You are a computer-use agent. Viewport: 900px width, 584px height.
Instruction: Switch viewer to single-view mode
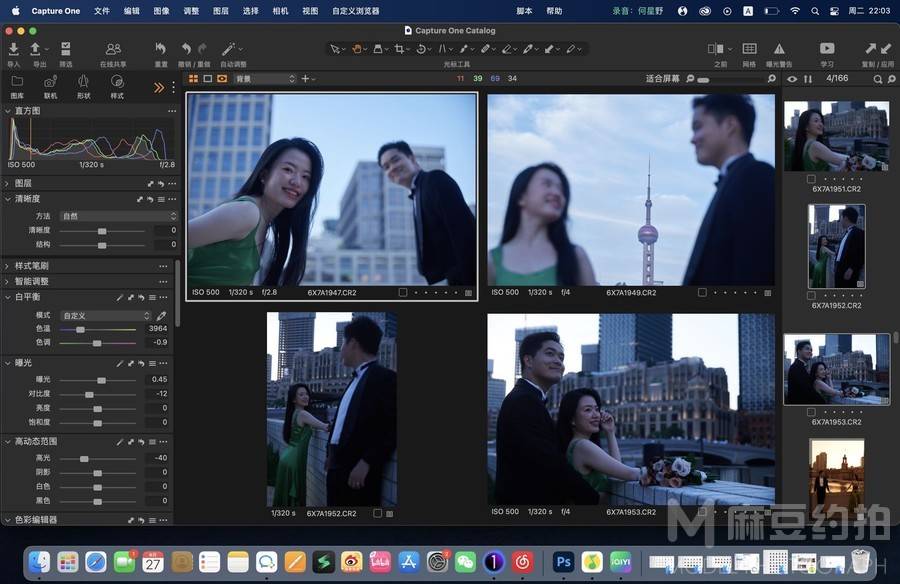click(x=208, y=79)
